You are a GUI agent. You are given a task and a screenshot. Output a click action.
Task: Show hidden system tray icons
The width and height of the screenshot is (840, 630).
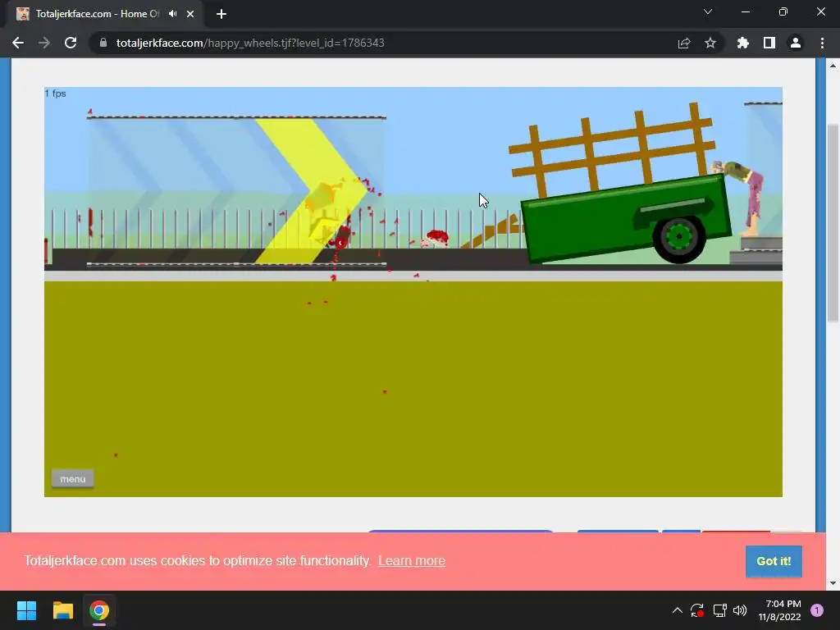[677, 610]
